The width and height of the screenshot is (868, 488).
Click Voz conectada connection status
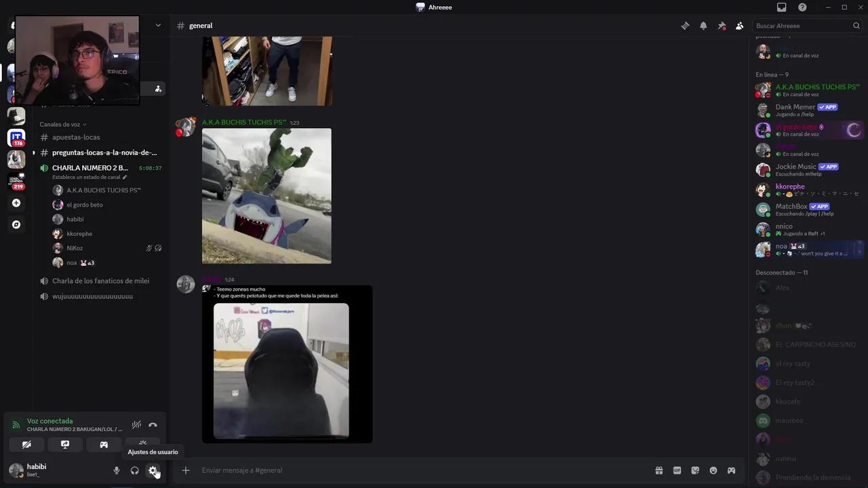[x=50, y=421]
